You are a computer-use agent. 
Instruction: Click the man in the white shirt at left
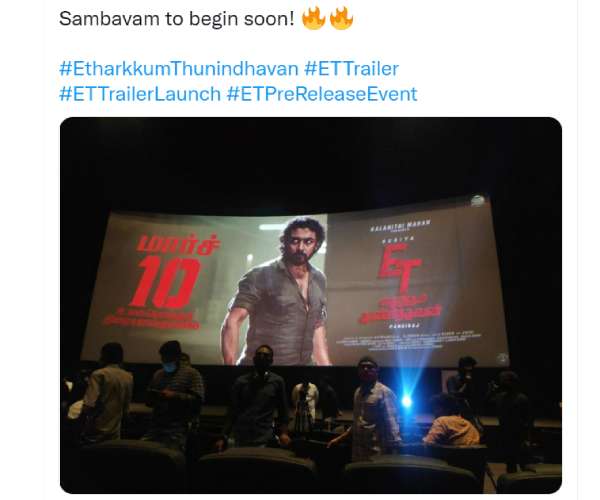point(108,394)
